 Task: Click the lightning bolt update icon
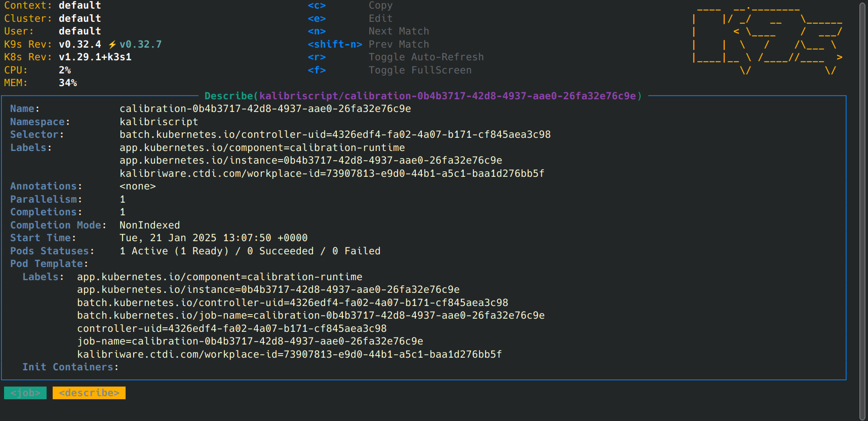pyautogui.click(x=112, y=45)
